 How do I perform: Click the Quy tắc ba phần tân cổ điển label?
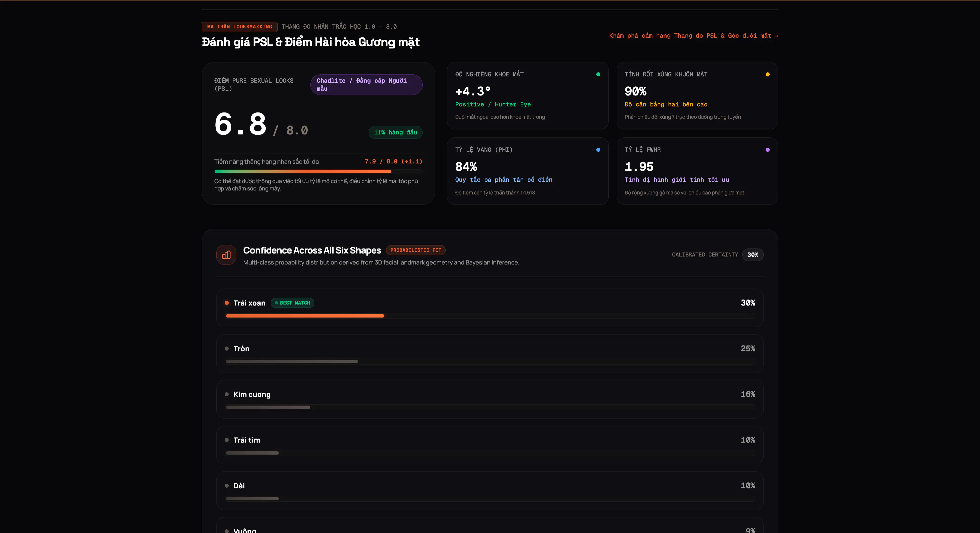(x=504, y=180)
